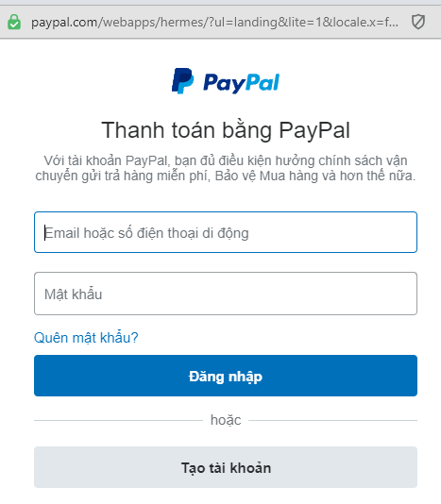
Task: Click the "Tạo tài khoản" button
Action: click(x=226, y=467)
